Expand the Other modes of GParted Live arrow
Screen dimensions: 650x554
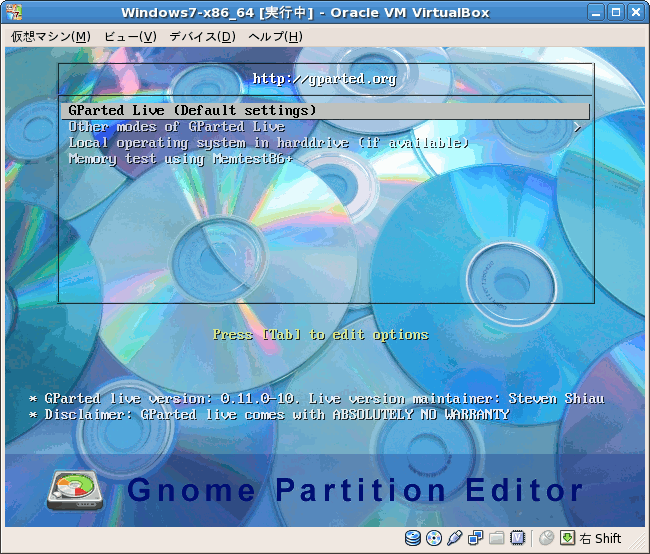point(577,127)
